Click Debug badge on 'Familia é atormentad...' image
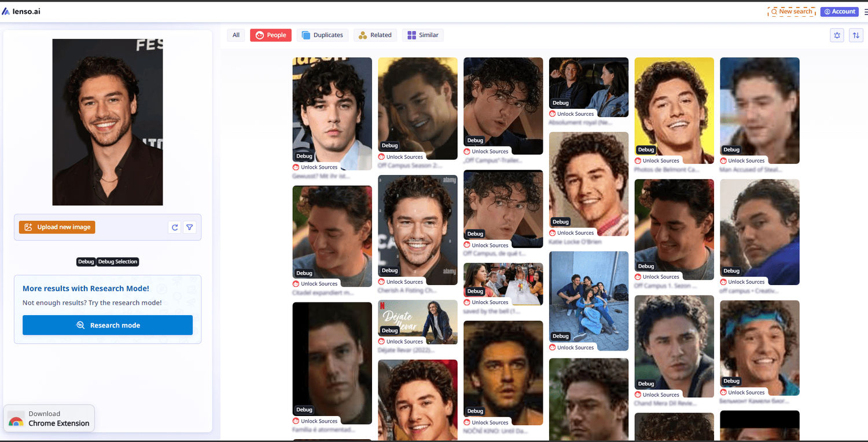Image resolution: width=868 pixels, height=442 pixels. (304, 410)
